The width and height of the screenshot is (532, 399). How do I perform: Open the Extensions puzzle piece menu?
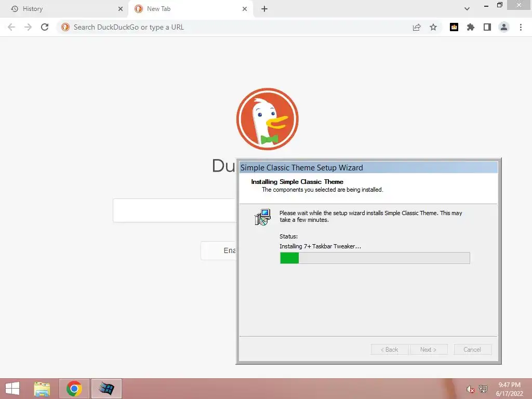coord(471,27)
